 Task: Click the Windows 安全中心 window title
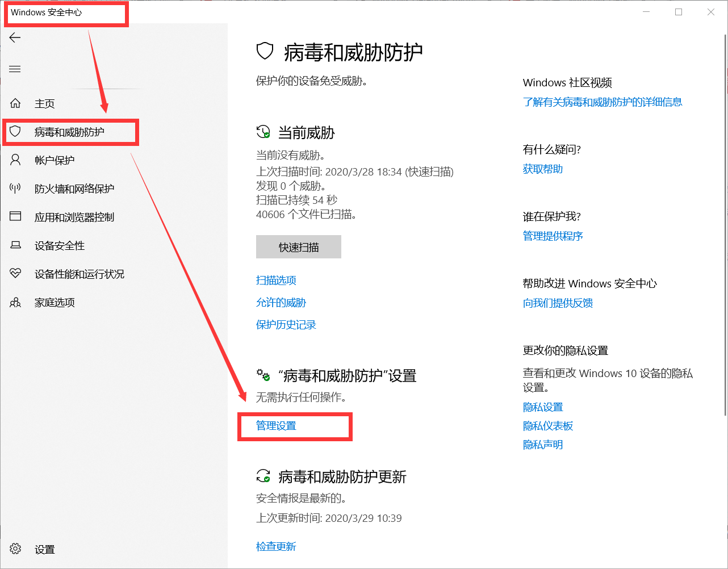tap(46, 12)
